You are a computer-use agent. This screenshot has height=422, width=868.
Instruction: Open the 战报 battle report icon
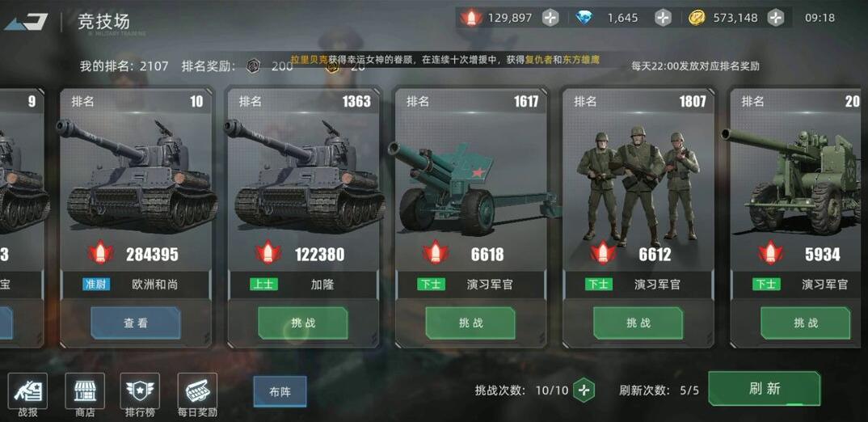click(x=27, y=391)
